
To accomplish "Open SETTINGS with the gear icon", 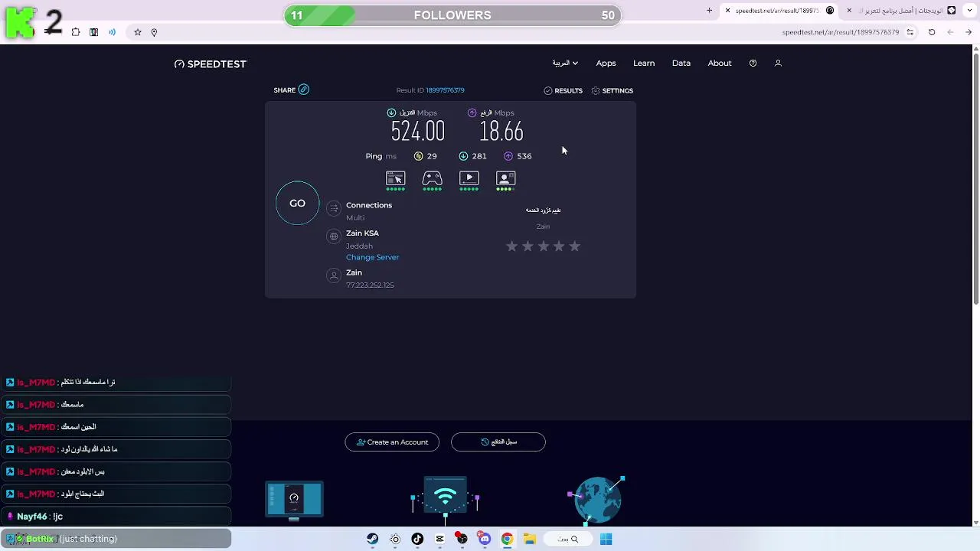I will tap(612, 90).
